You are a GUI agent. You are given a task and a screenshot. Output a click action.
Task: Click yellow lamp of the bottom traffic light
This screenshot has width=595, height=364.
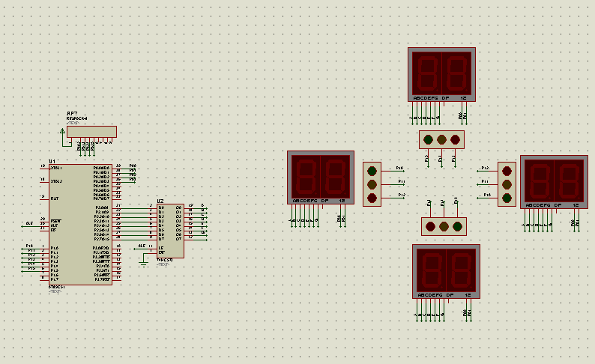[444, 226]
